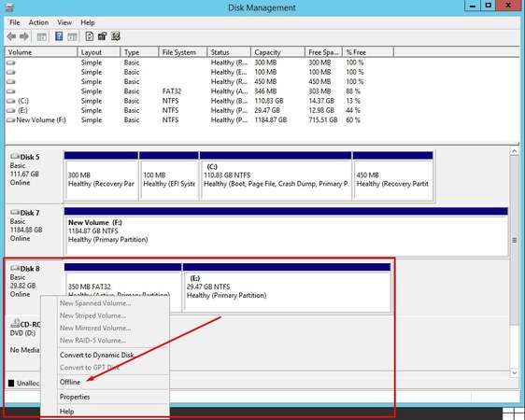Open the Properties toolbar icon
The height and width of the screenshot is (420, 525).
coord(103,36)
